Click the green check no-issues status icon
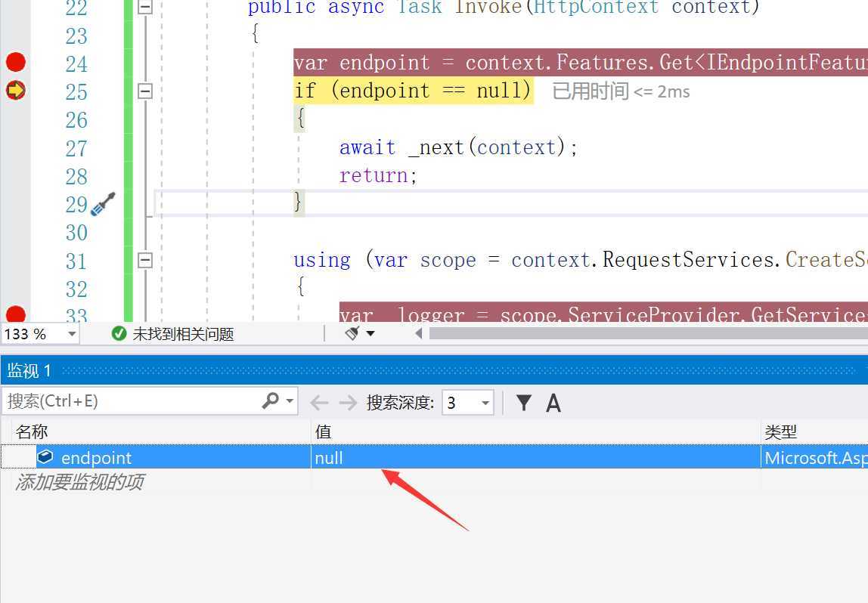Screen dimensions: 868x603 (119, 333)
